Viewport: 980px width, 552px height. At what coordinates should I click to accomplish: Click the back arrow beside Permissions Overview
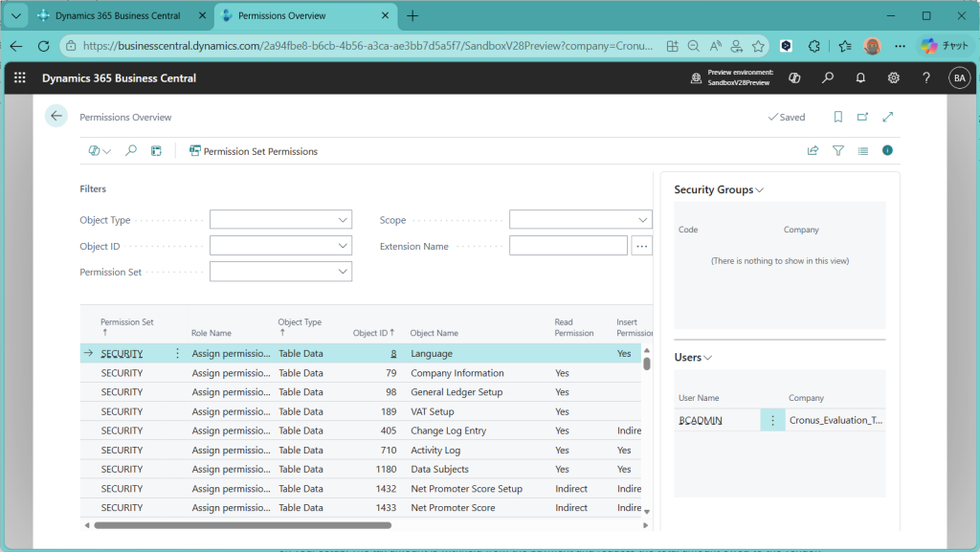[x=56, y=117]
